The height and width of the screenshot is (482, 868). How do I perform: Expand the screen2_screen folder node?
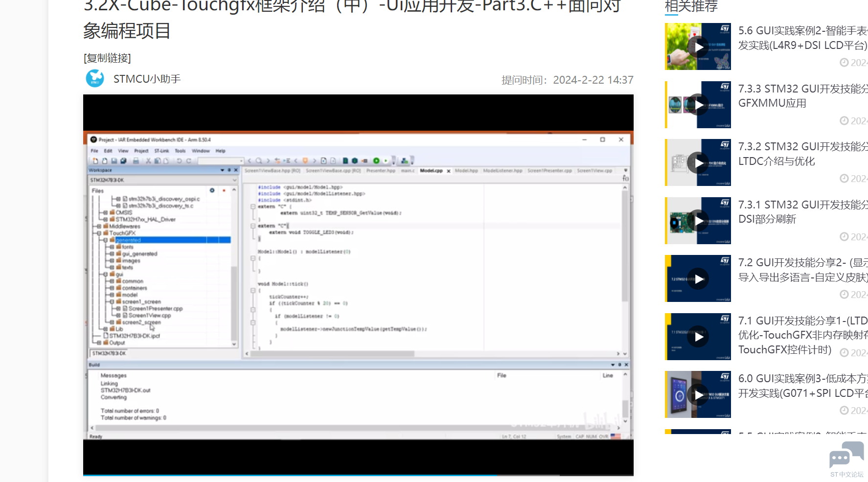(112, 322)
